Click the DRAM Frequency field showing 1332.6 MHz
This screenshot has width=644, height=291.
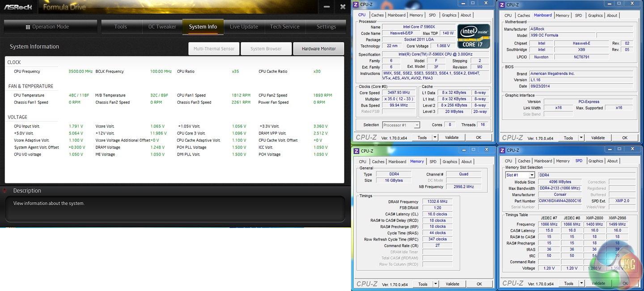click(x=437, y=202)
